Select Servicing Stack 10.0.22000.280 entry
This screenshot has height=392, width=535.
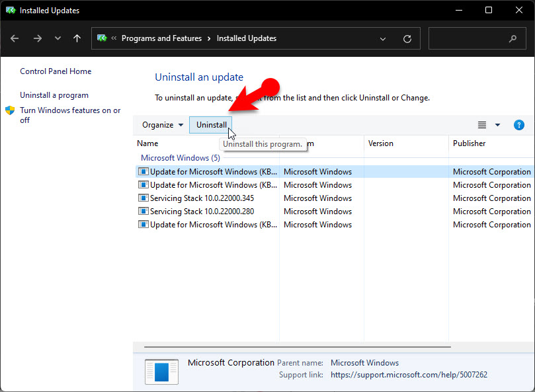pyautogui.click(x=202, y=212)
